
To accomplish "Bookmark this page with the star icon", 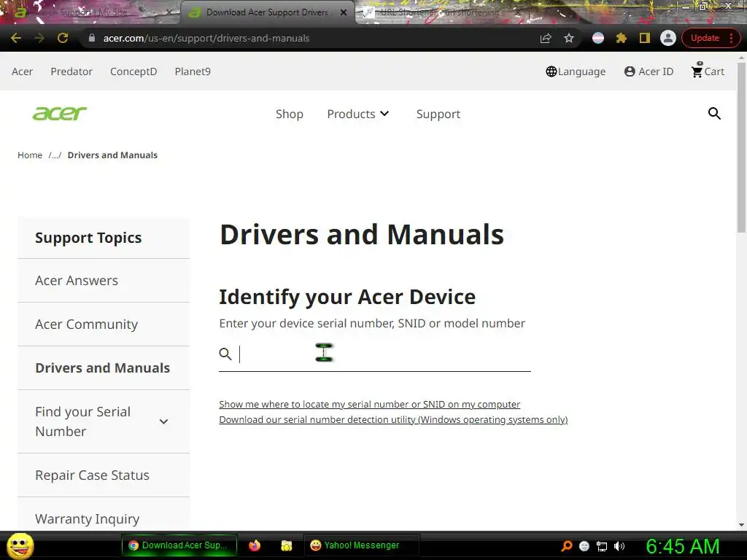I will 569,38.
